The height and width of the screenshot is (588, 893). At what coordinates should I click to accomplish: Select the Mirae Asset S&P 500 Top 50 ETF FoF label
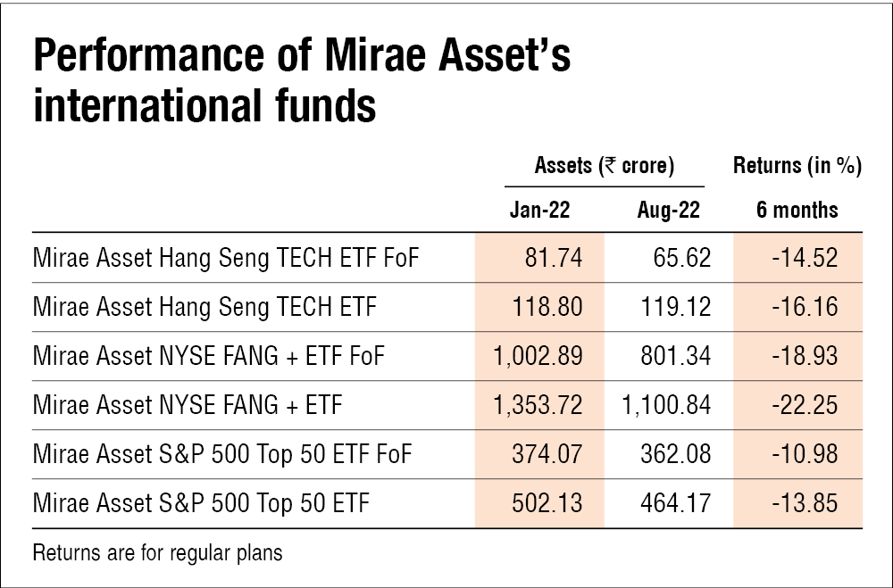click(x=222, y=455)
